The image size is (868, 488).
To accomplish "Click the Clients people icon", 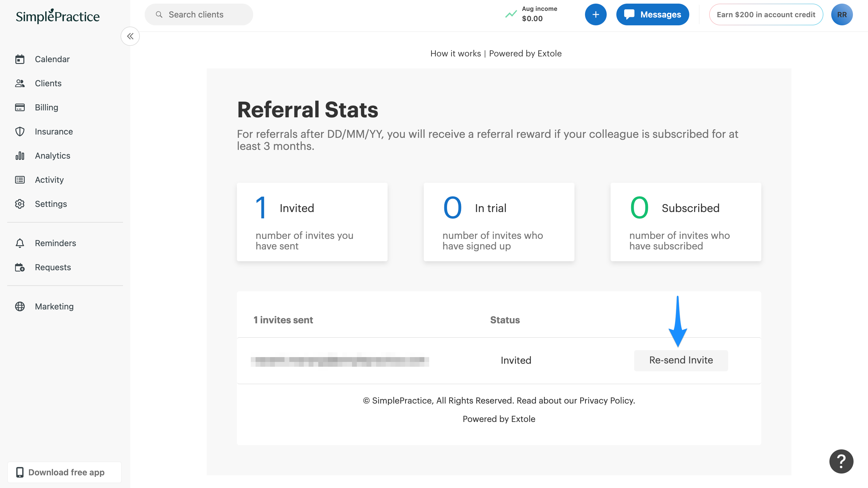I will click(x=20, y=83).
